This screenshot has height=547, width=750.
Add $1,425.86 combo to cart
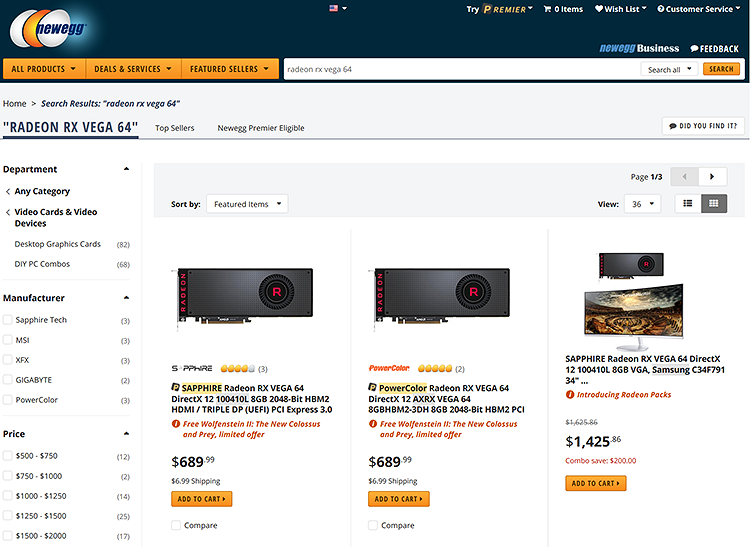(596, 483)
